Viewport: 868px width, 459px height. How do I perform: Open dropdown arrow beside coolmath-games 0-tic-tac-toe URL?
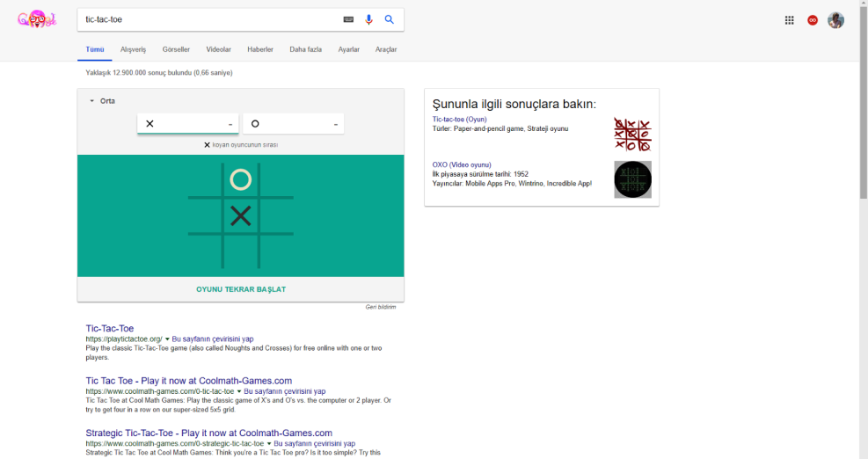click(x=239, y=391)
